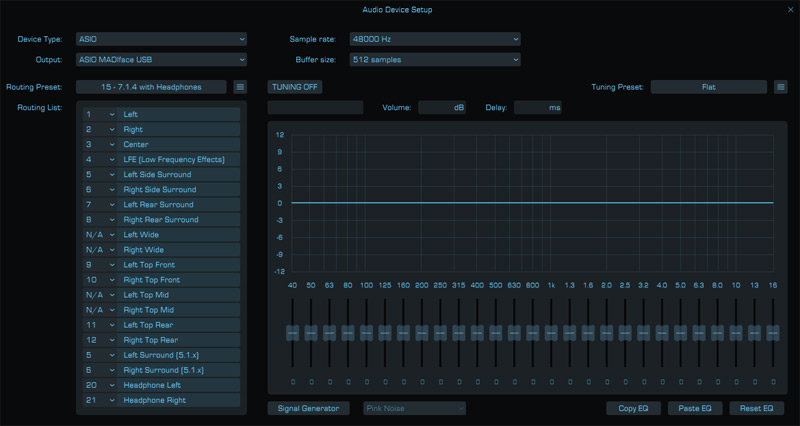Open the Pink Noise signal type dropdown
Viewport: 800px width, 426px height.
(x=415, y=408)
